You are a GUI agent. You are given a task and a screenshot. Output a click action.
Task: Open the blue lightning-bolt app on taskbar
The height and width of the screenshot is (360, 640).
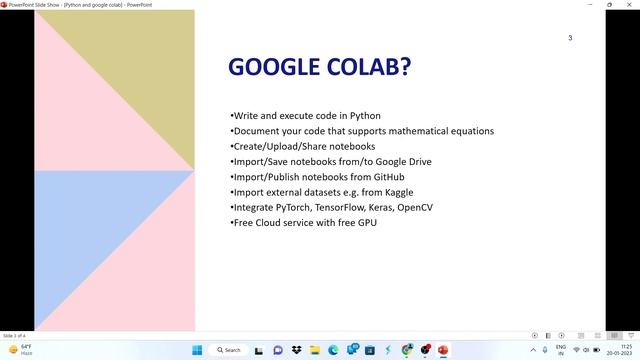point(388,350)
